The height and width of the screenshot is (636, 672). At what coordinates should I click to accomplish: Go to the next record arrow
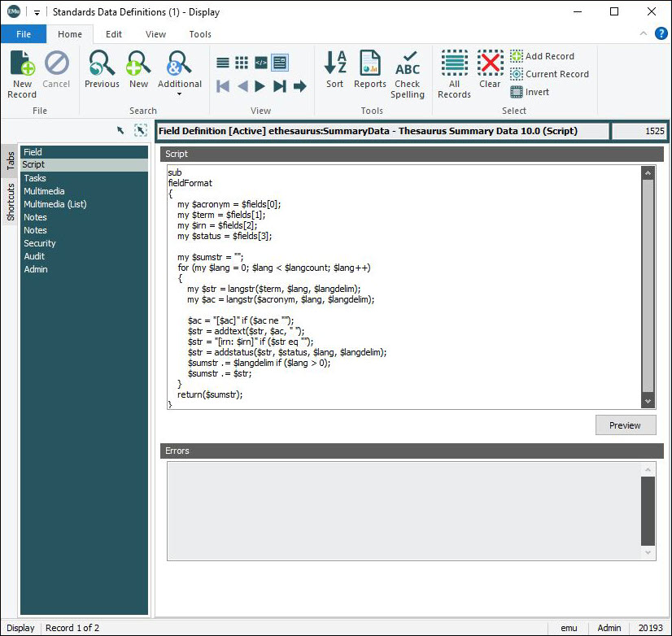click(x=260, y=86)
